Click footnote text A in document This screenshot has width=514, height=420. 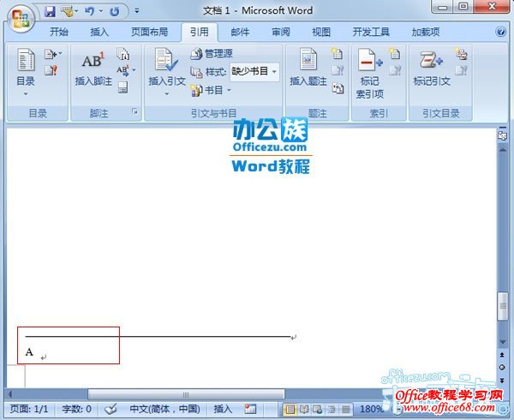[x=29, y=352]
